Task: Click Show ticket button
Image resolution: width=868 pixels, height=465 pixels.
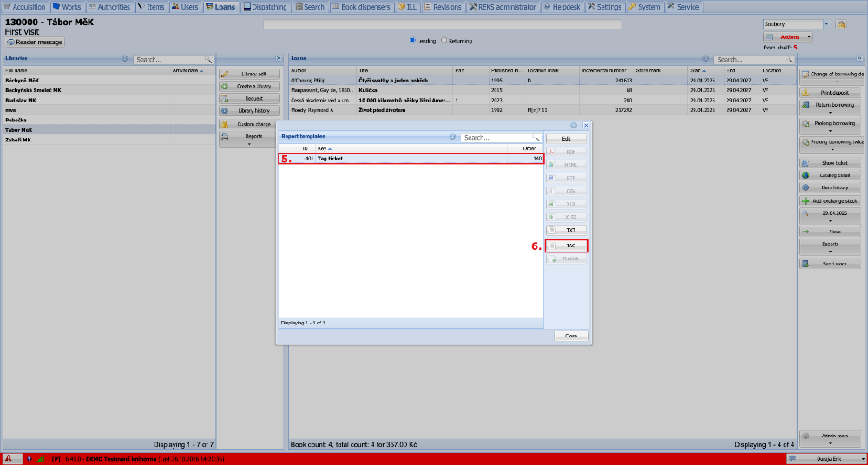Action: pyautogui.click(x=831, y=163)
